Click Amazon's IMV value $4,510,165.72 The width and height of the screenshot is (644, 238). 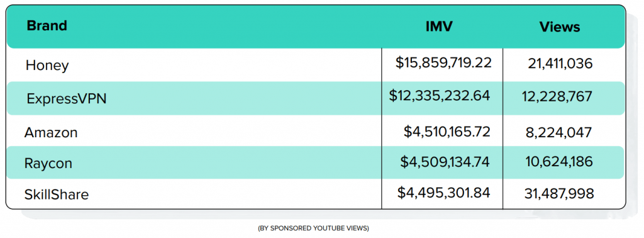coord(447,132)
